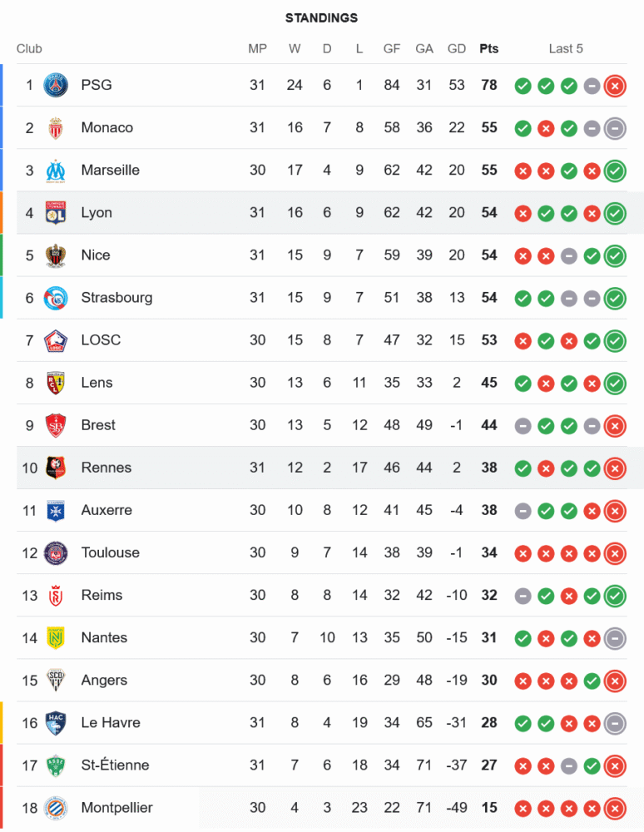
Task: Click Reims' latest win result icon
Action: point(615,596)
